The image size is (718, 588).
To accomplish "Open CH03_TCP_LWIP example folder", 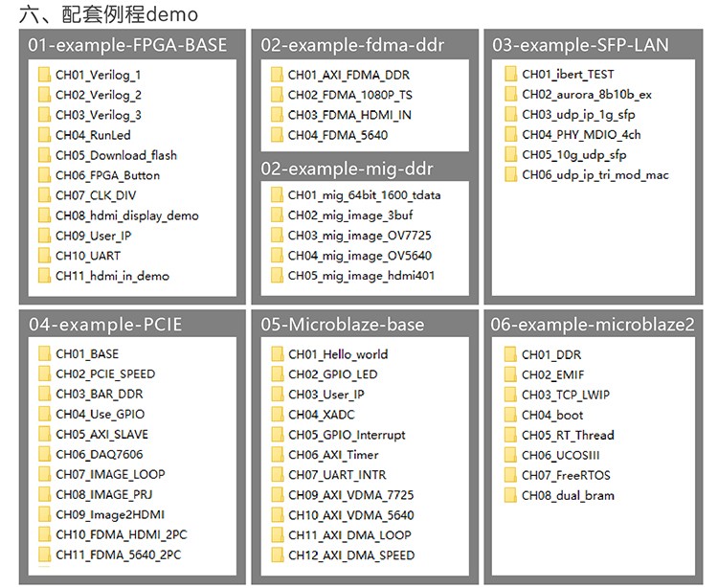I will click(565, 395).
